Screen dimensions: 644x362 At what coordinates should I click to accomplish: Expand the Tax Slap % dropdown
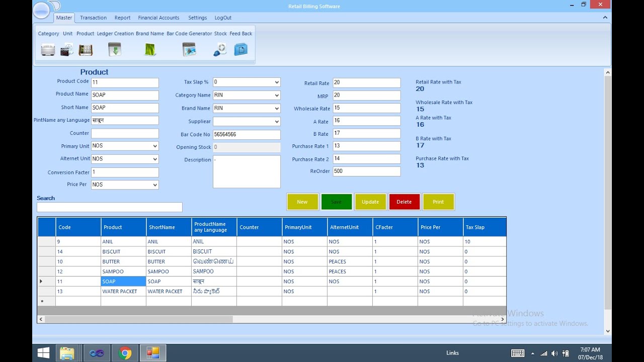276,82
